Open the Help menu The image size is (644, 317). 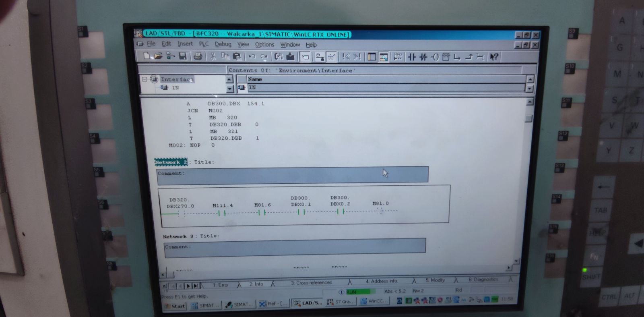311,45
